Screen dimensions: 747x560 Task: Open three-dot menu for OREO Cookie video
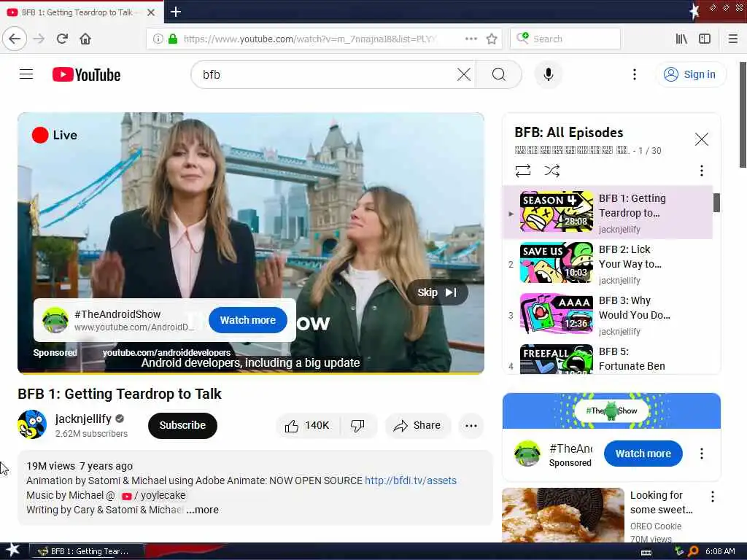coord(712,496)
